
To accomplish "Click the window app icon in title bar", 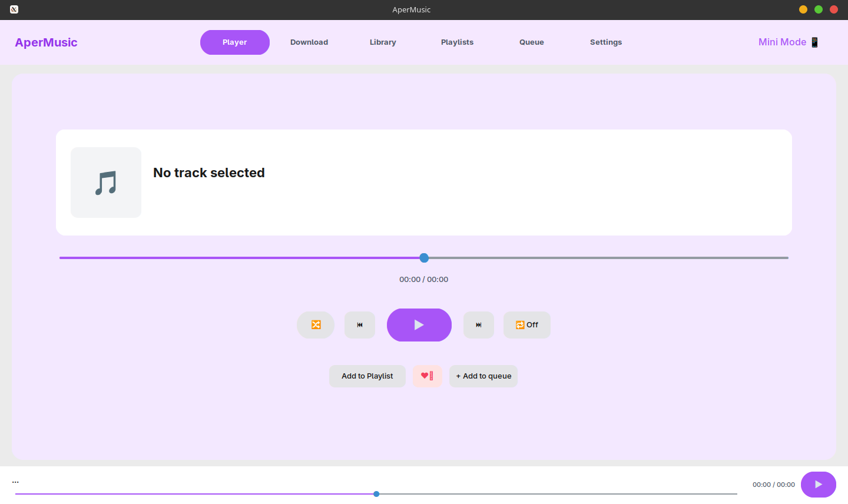I will [14, 9].
